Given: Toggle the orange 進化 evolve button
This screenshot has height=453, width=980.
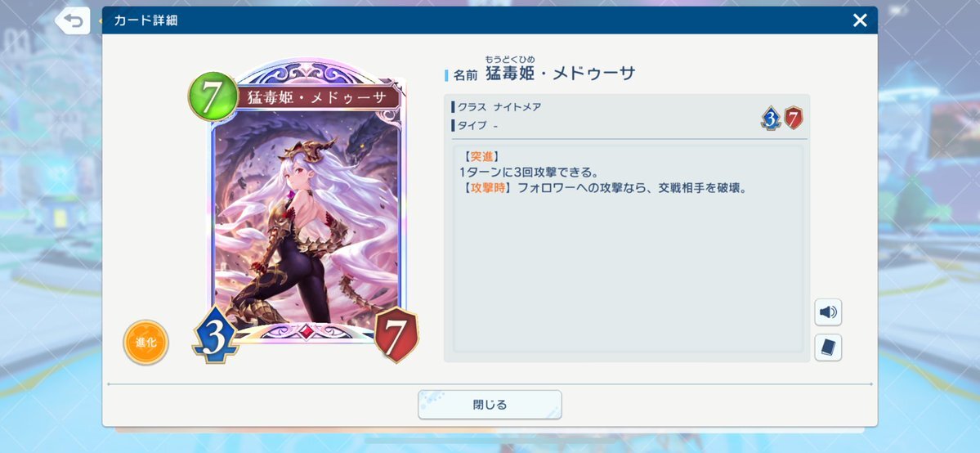Looking at the screenshot, I should click(145, 343).
